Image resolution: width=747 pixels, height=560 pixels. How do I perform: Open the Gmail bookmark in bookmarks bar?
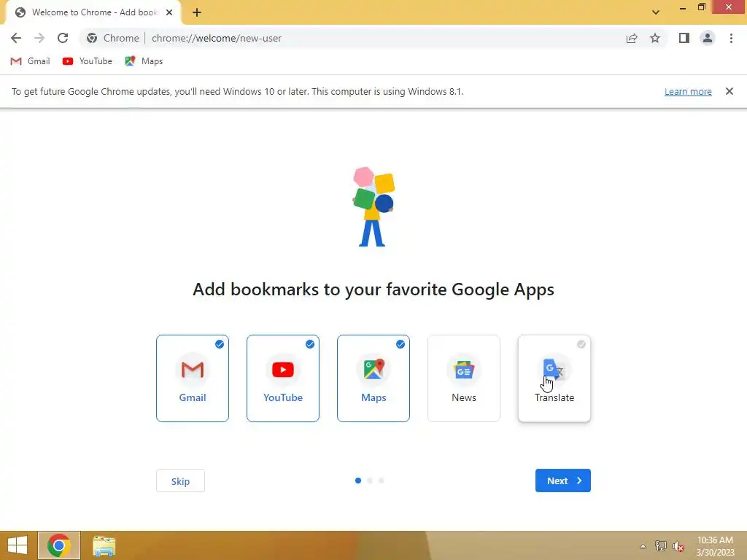30,61
